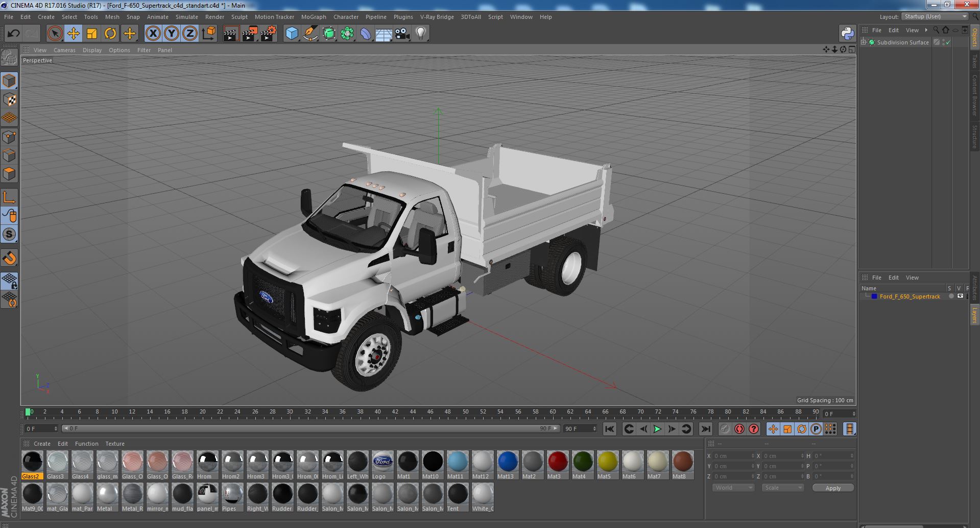Open material manager Create menu
Viewport: 980px width, 528px height.
pyautogui.click(x=42, y=444)
